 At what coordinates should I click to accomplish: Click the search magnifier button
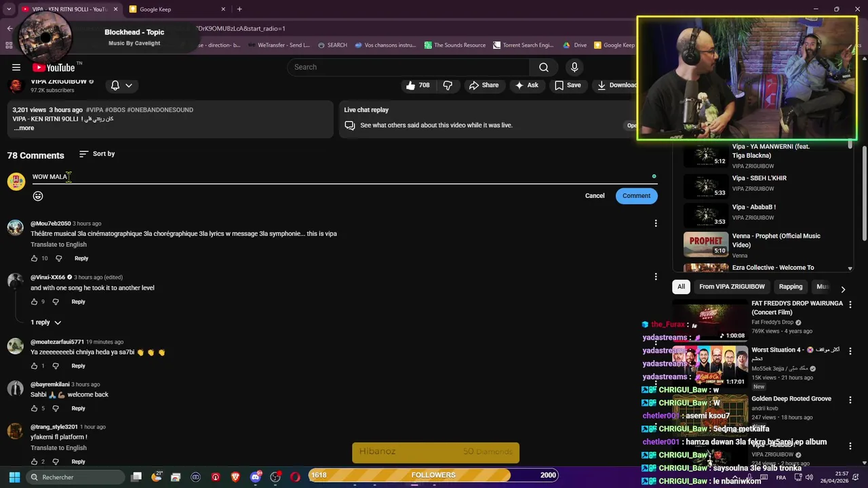[544, 67]
